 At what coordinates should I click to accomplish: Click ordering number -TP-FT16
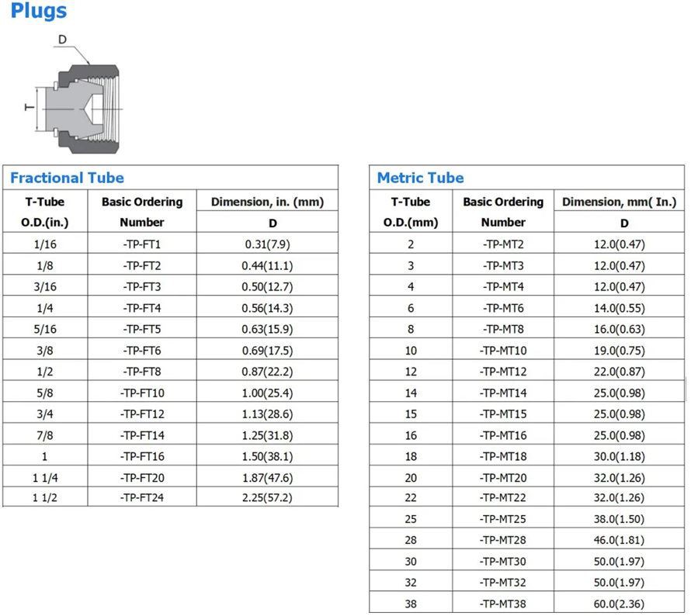142,456
